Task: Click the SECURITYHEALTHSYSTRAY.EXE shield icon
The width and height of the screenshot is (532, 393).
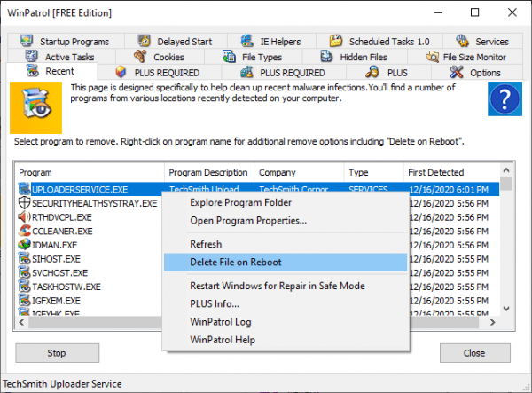Action: (24, 203)
